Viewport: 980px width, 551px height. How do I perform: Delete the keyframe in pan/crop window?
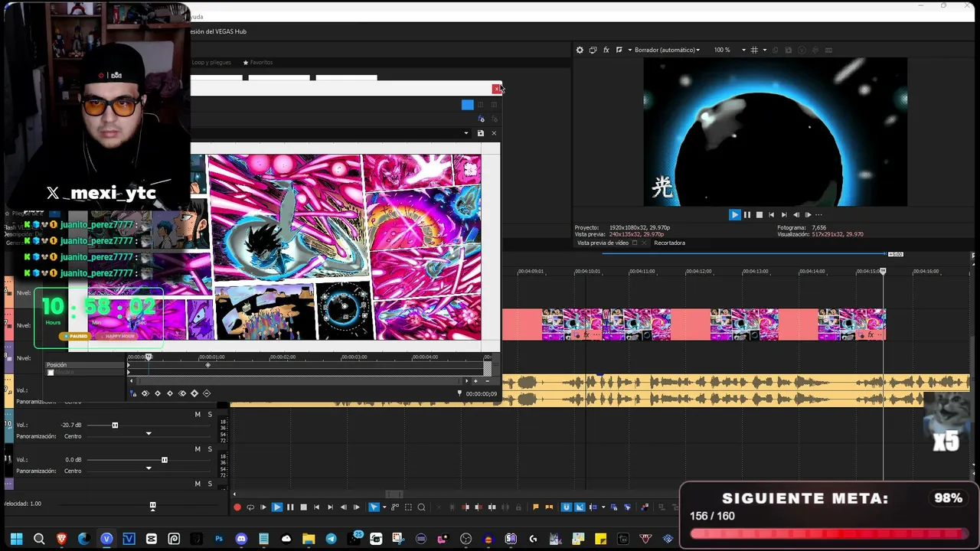(207, 393)
